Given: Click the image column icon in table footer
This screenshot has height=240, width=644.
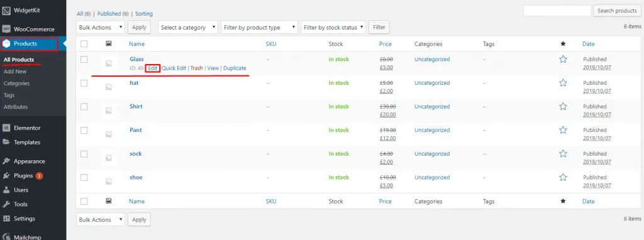Looking at the screenshot, I should coord(108,201).
